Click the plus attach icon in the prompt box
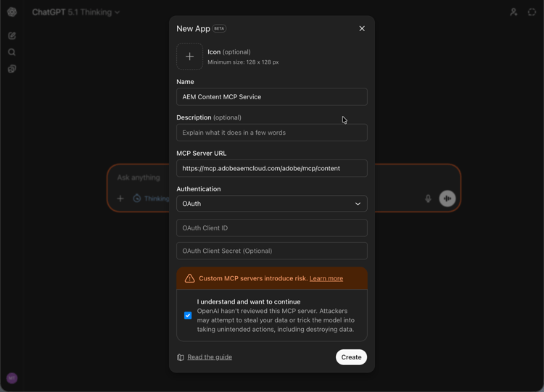544x392 pixels. point(120,199)
